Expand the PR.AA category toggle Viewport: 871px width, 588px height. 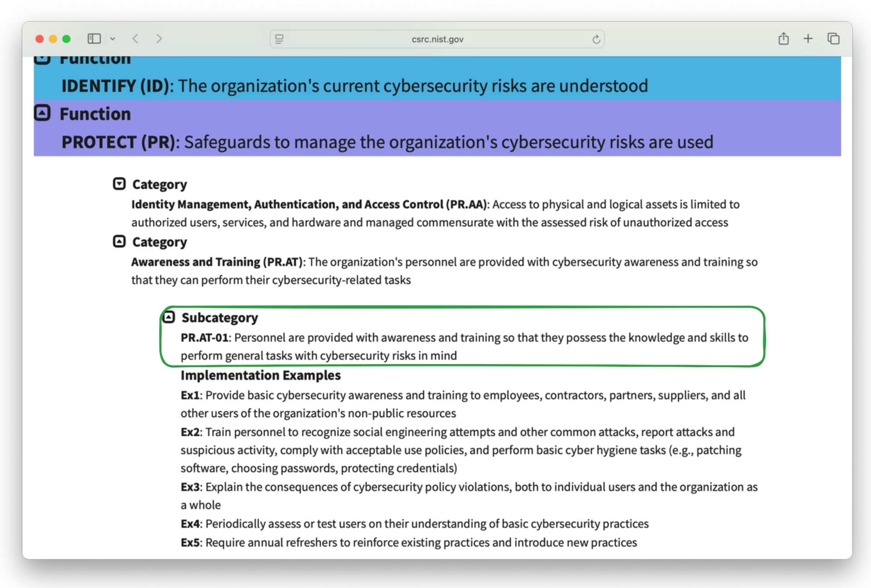[119, 184]
